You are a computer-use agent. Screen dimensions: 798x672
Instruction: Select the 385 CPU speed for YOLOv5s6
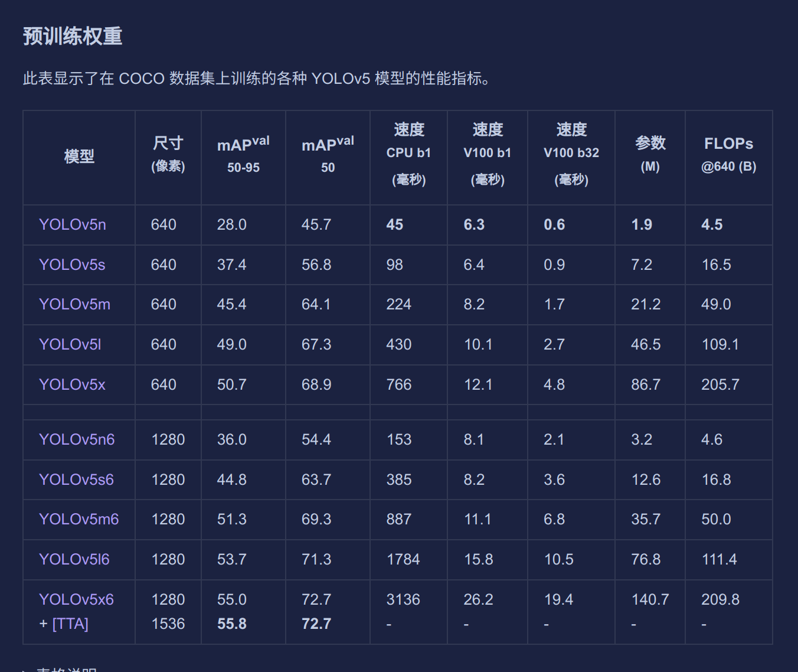click(398, 479)
